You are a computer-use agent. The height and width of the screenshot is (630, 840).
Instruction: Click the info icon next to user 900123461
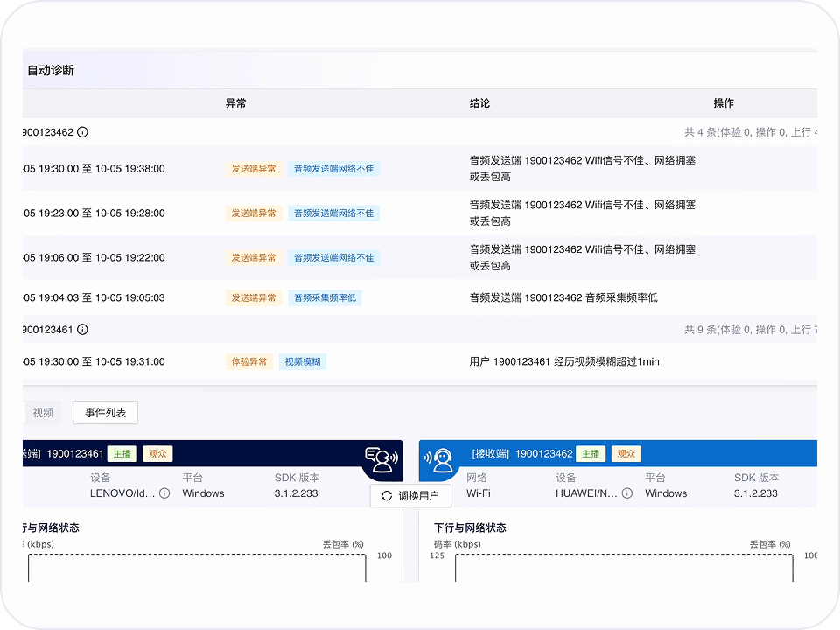pos(82,330)
